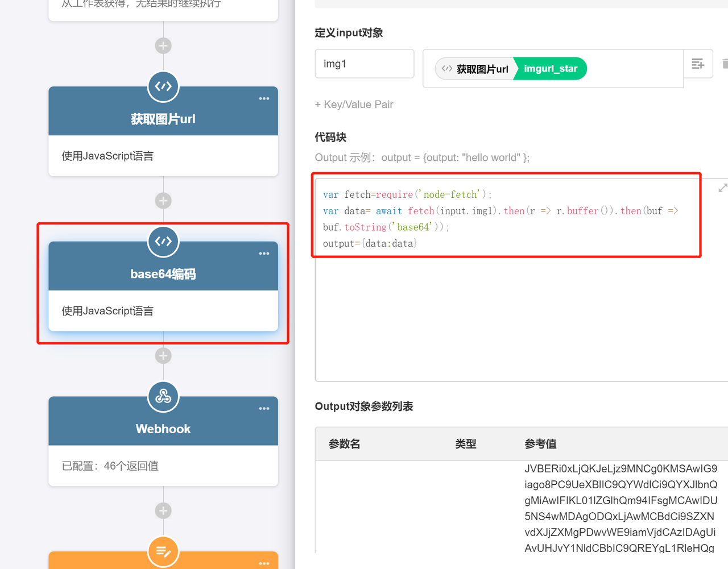Select the code icon on 获取图片url node
The image size is (728, 569).
pyautogui.click(x=163, y=86)
